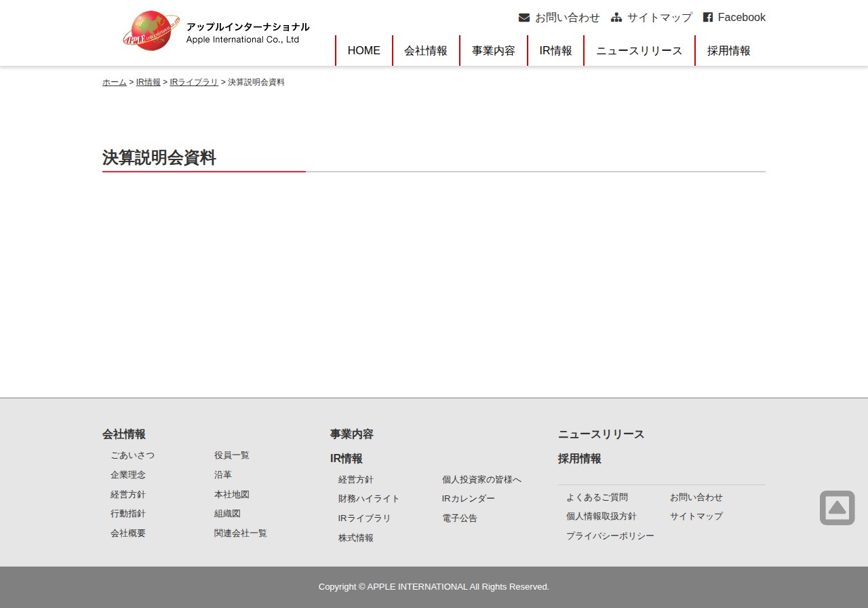Image resolution: width=868 pixels, height=608 pixels.
Task: Open 個人情報取扱方針 in the footer
Action: point(601,516)
